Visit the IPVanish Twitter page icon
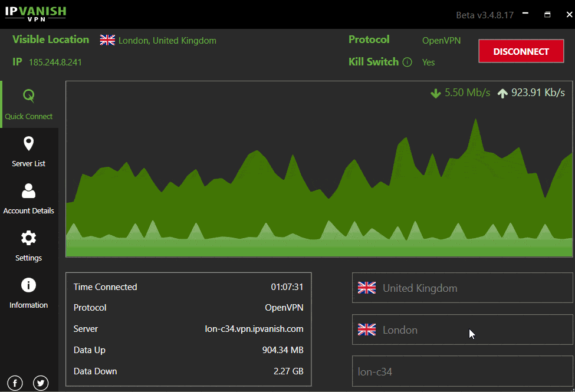This screenshot has width=575, height=392. (x=41, y=383)
